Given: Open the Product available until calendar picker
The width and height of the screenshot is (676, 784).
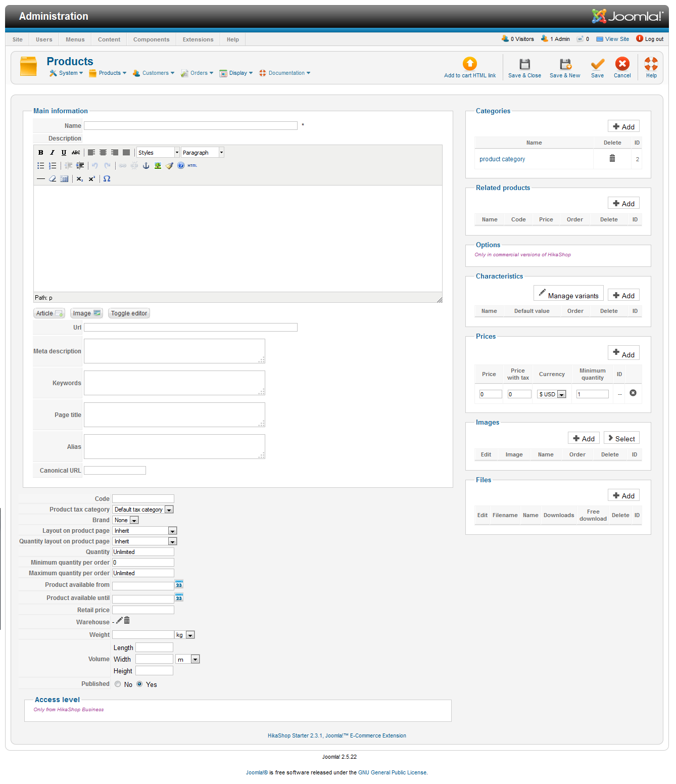Looking at the screenshot, I should click(179, 597).
